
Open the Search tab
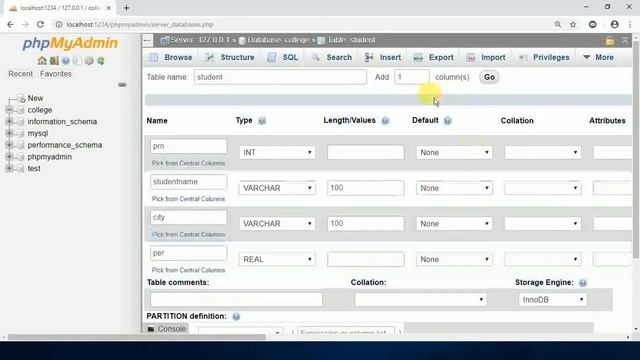point(331,58)
